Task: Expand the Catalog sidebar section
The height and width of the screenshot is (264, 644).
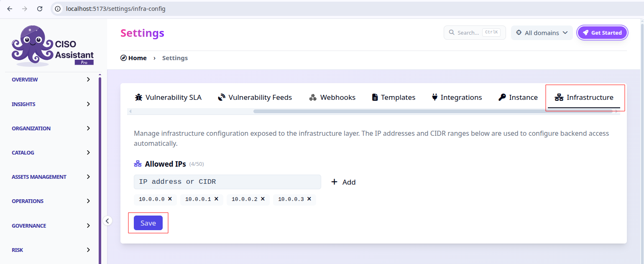Action: [51, 152]
